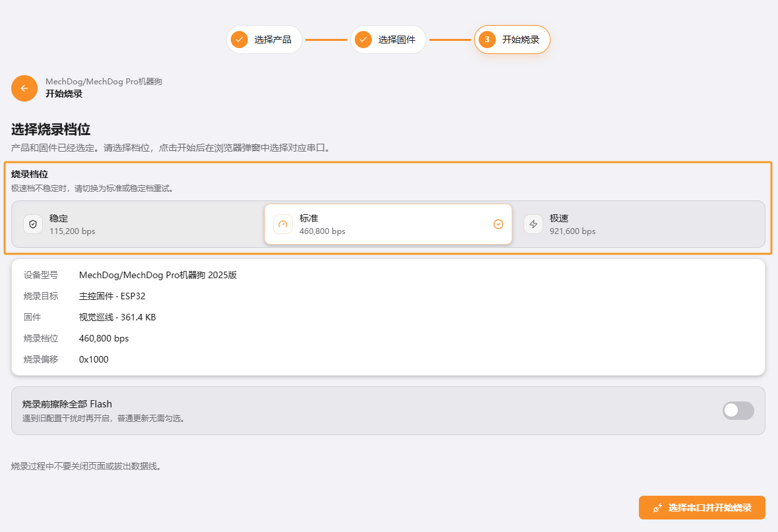Go to the 选择固件 step tab
The width and height of the screenshot is (778, 532).
point(388,40)
